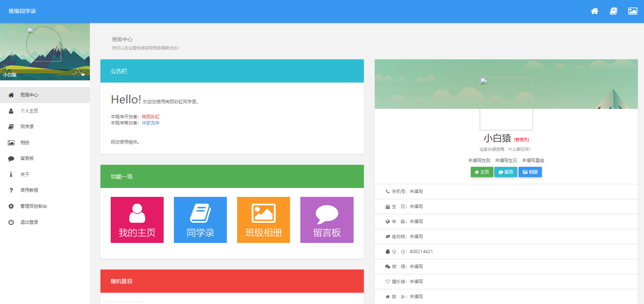
Task: Click 未填写星座 text
Action: [x=533, y=160]
